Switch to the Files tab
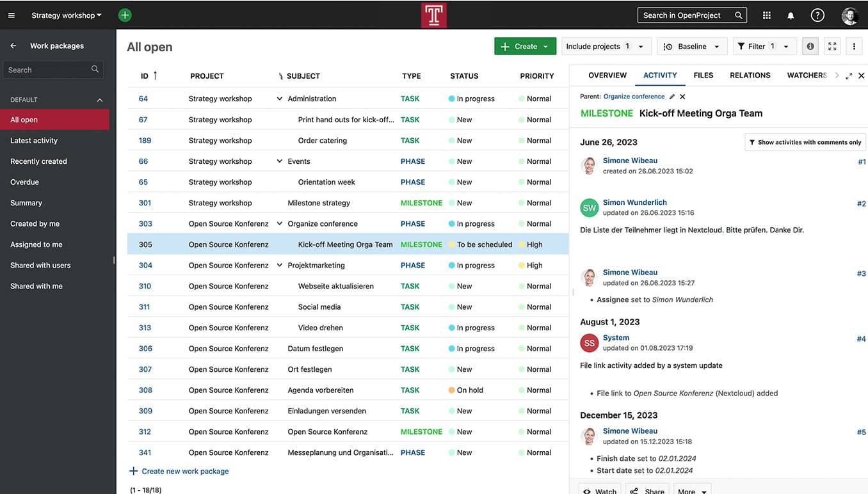This screenshot has width=868, height=494. point(703,75)
